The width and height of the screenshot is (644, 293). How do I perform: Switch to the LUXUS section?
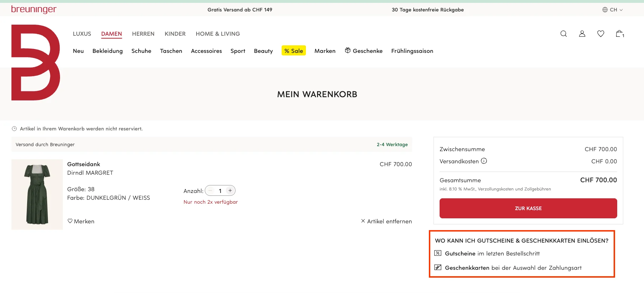(82, 34)
